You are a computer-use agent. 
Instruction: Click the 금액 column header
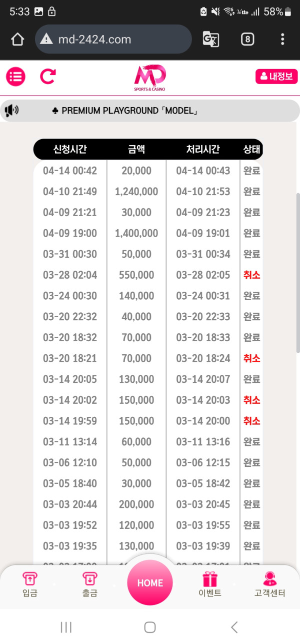tap(136, 149)
